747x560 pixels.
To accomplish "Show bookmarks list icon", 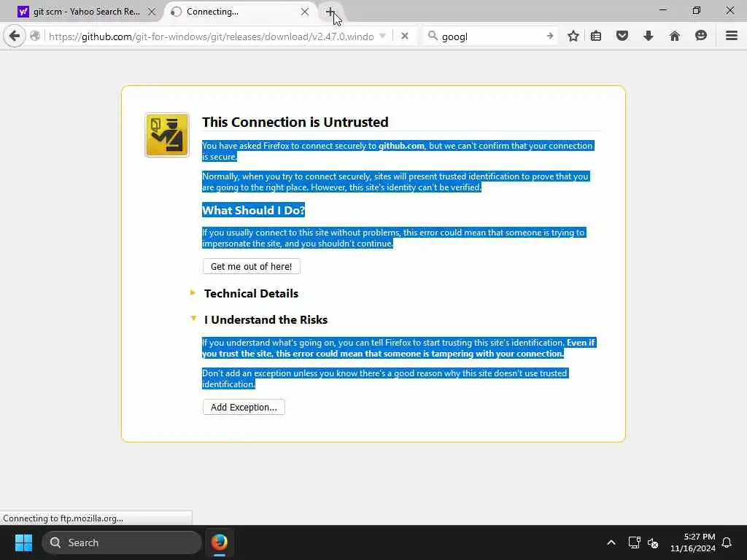I will (x=596, y=36).
